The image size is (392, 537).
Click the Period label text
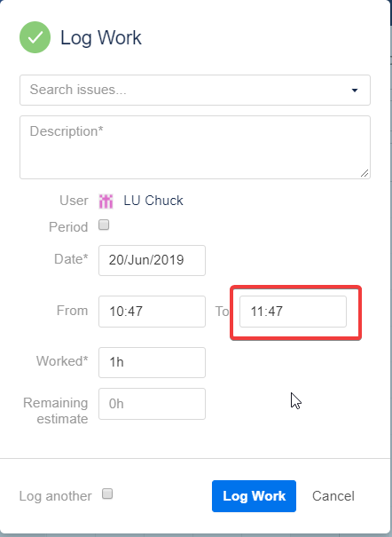[68, 227]
